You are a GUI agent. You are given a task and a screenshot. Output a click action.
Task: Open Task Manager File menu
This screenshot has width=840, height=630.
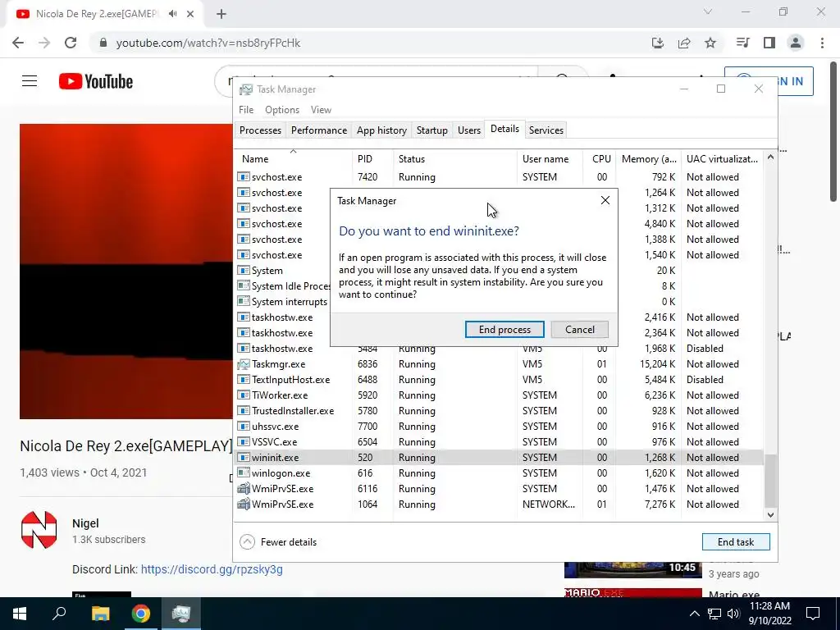(246, 109)
